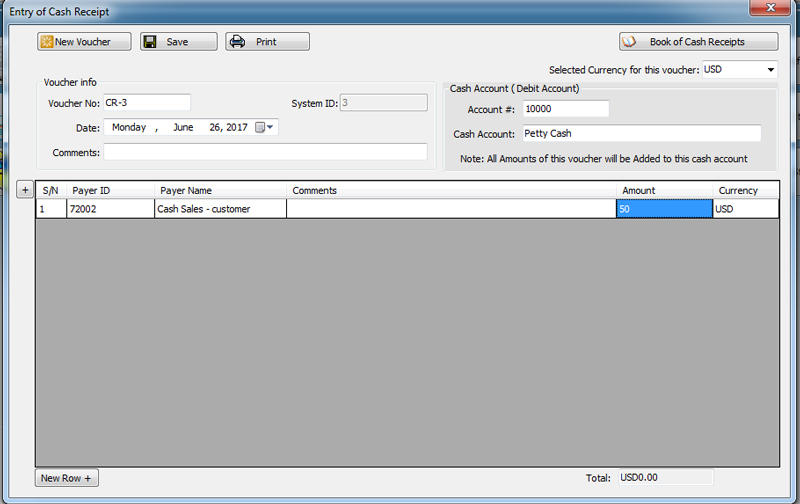Screen dimensions: 800x504
Task: Add a row with New Row + button
Action: click(67, 478)
